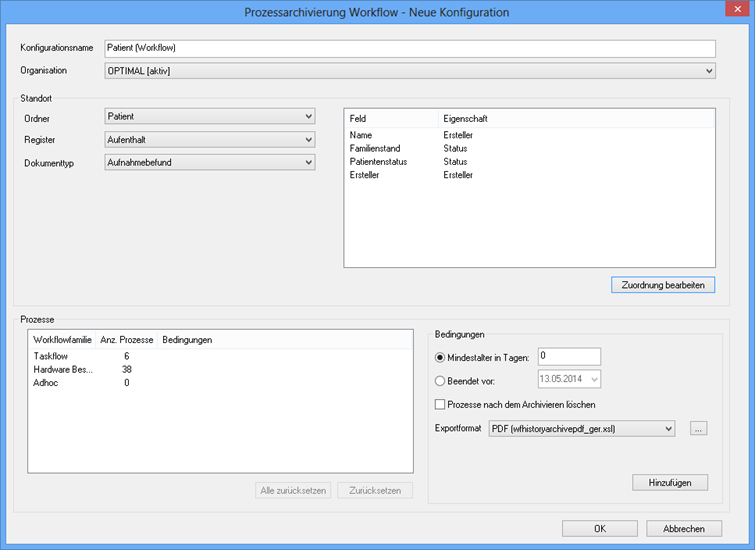Select the Hardware Bes... workflow row

coord(62,369)
